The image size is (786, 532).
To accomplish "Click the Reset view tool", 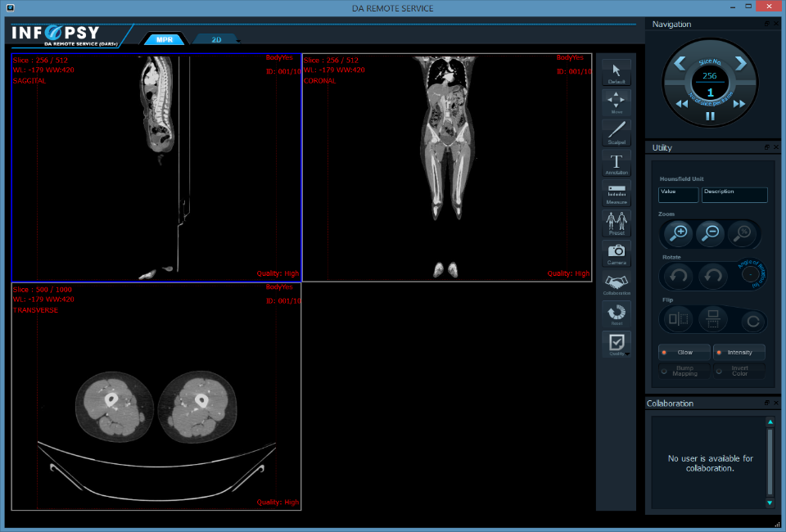I will click(x=617, y=313).
